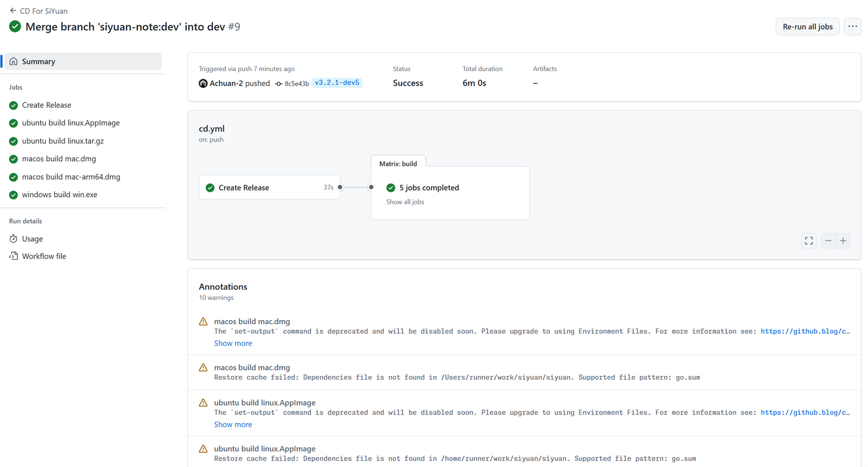
Task: Open the Create Release job in sidebar
Action: (x=46, y=105)
